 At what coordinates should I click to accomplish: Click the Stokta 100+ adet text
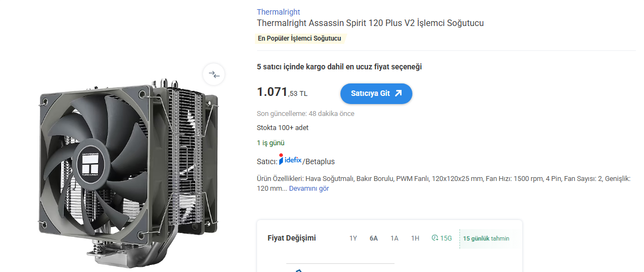(282, 128)
